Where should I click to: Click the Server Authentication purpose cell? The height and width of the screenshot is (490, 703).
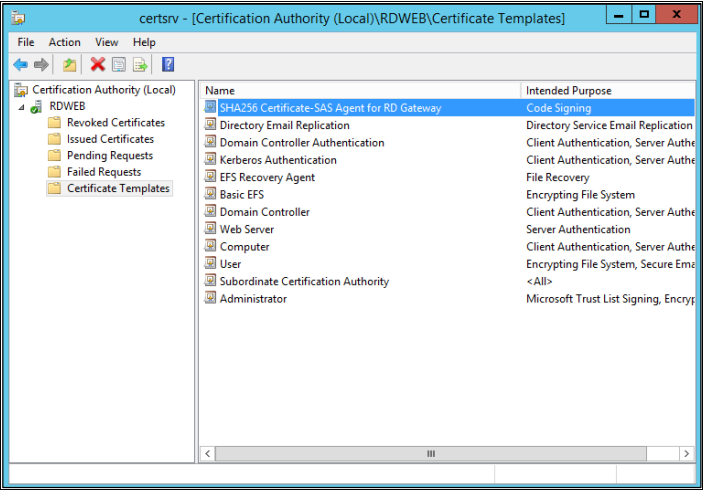pos(578,230)
